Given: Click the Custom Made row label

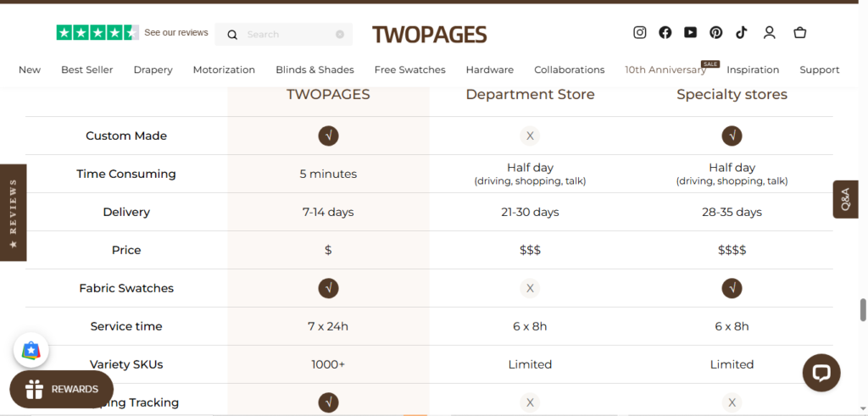Looking at the screenshot, I should tap(126, 136).
